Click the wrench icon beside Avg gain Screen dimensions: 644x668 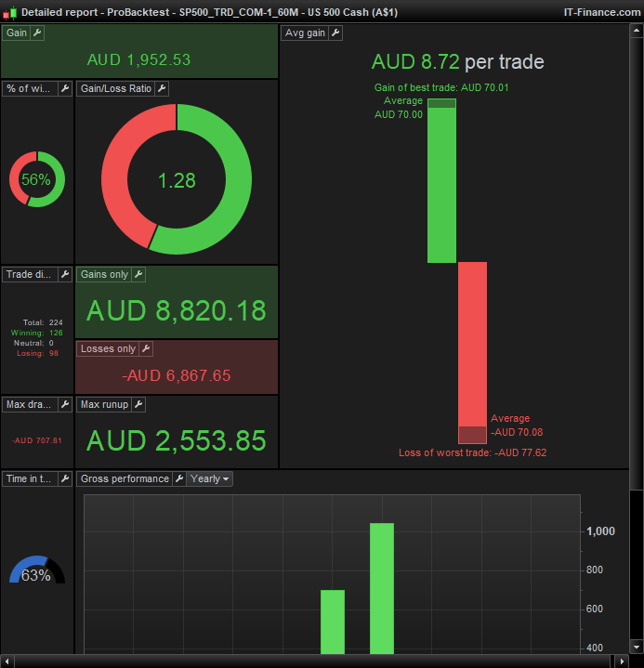(335, 33)
